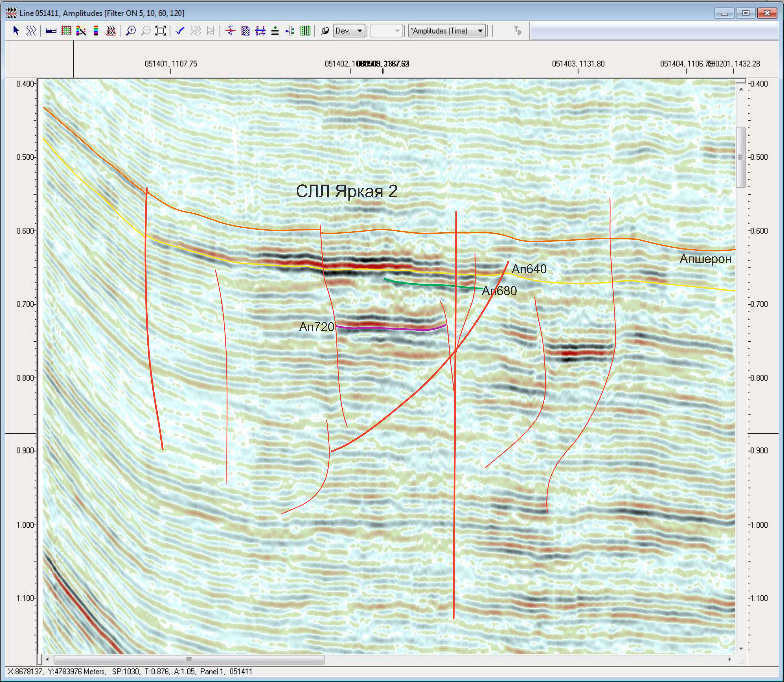
Task: Click the round globe icon before Dev.
Action: coord(325,31)
